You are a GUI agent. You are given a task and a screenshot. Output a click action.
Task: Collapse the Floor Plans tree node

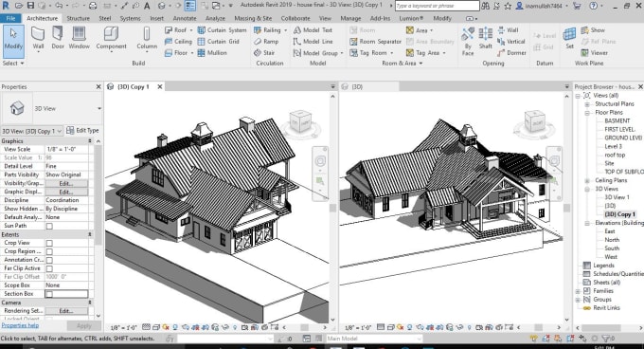[x=587, y=113]
